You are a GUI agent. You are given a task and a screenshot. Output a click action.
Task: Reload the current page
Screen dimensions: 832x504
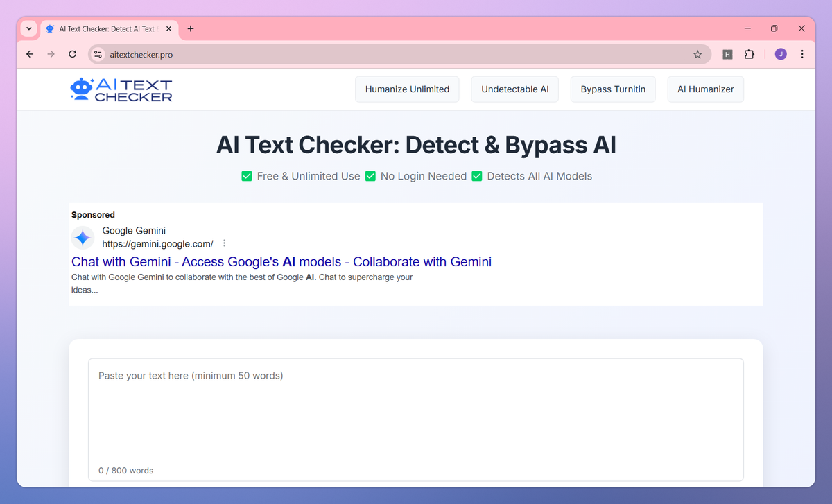coord(72,54)
